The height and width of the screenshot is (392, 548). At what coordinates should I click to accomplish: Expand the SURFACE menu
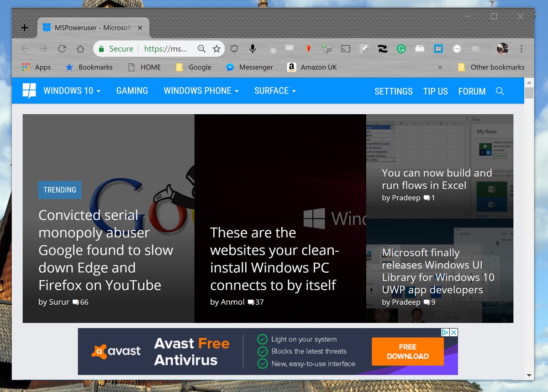point(275,91)
